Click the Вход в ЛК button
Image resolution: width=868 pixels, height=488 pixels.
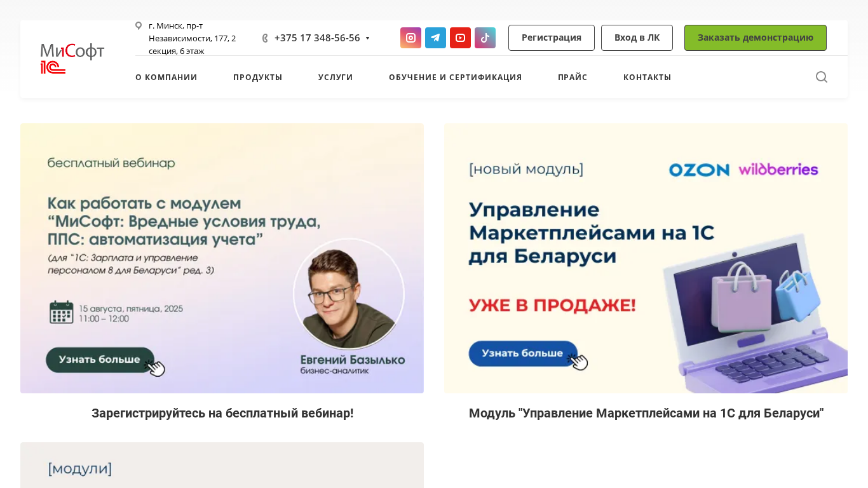point(637,37)
